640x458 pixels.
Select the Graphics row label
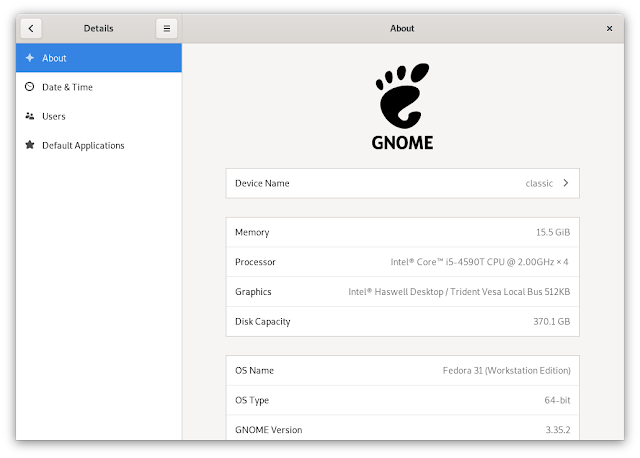click(x=253, y=292)
